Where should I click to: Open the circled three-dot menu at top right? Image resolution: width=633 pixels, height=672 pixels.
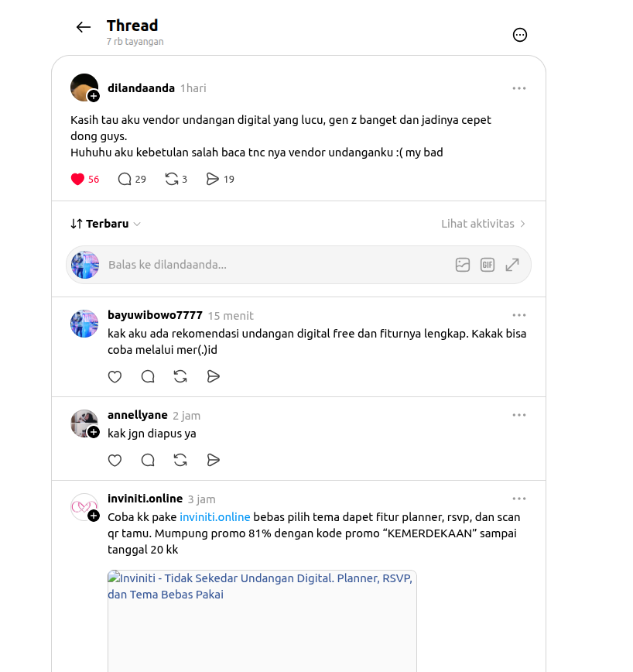(519, 35)
